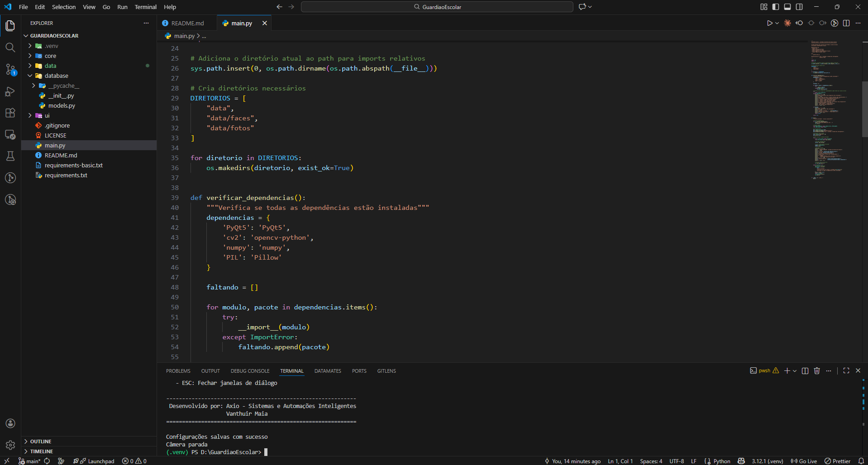The width and height of the screenshot is (868, 465).
Task: Open the Terminal menu
Action: click(145, 7)
